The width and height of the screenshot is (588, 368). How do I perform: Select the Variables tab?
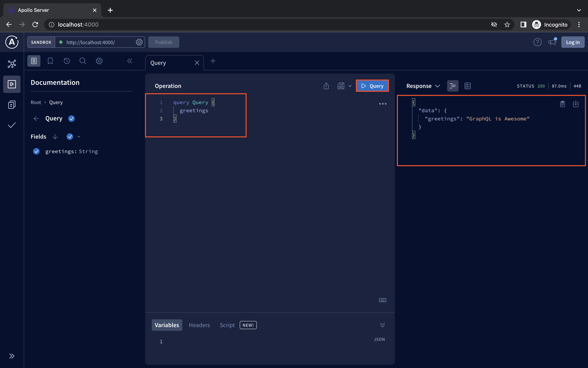[167, 325]
